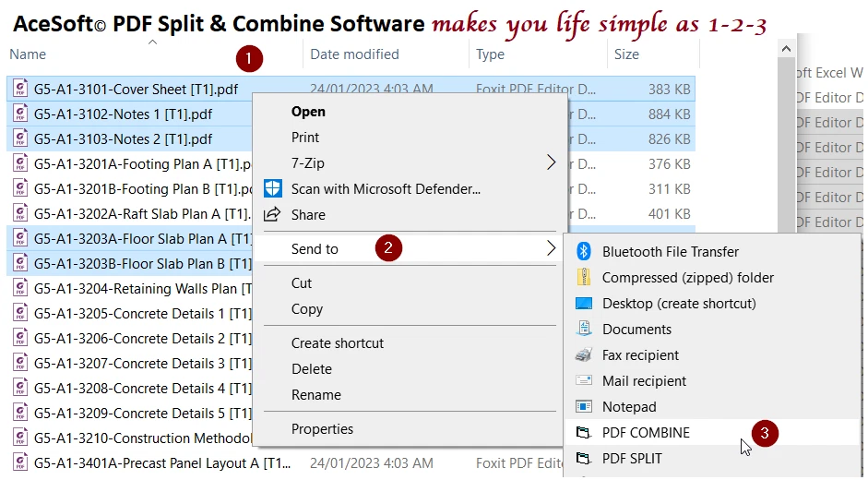The width and height of the screenshot is (868, 480).
Task: Click the PDF SPLIT icon
Action: point(584,458)
